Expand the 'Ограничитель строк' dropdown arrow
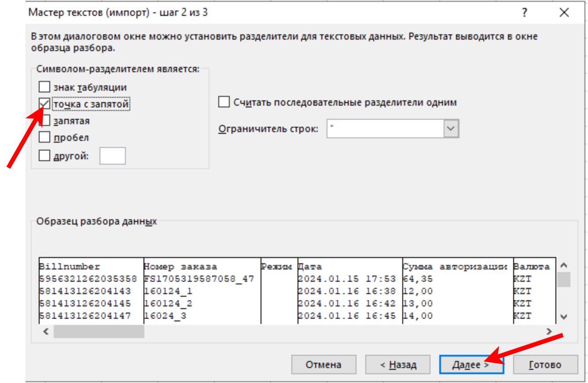The width and height of the screenshot is (588, 383). (x=450, y=129)
